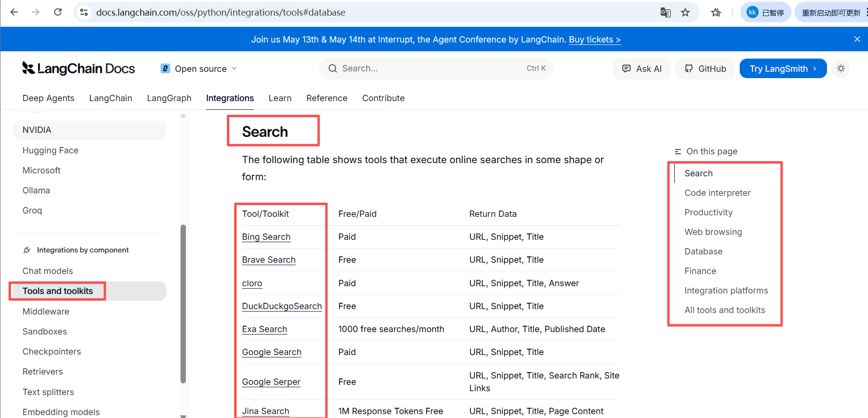This screenshot has height=418, width=868.
Task: Select the Integrations tab
Action: pyautogui.click(x=230, y=98)
